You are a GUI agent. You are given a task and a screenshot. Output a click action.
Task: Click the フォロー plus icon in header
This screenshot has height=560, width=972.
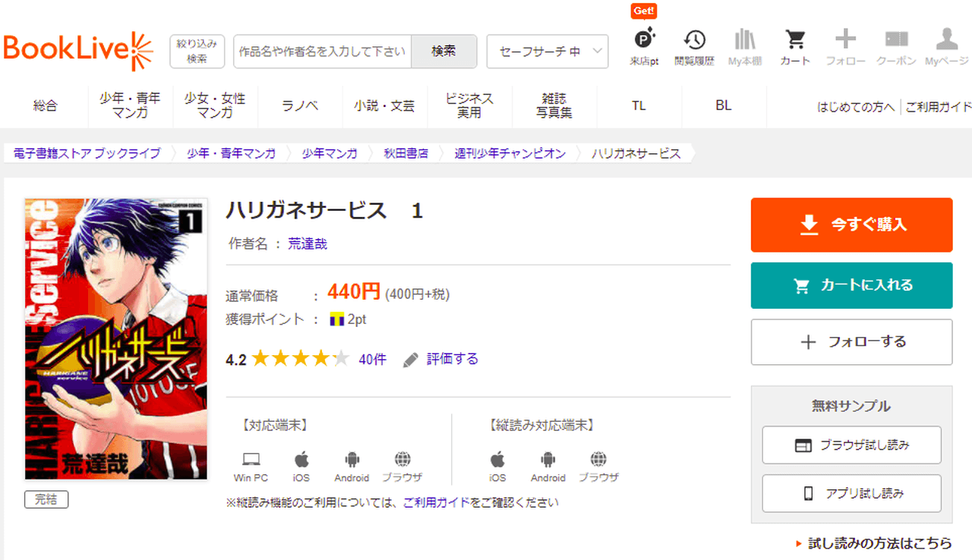click(x=845, y=47)
